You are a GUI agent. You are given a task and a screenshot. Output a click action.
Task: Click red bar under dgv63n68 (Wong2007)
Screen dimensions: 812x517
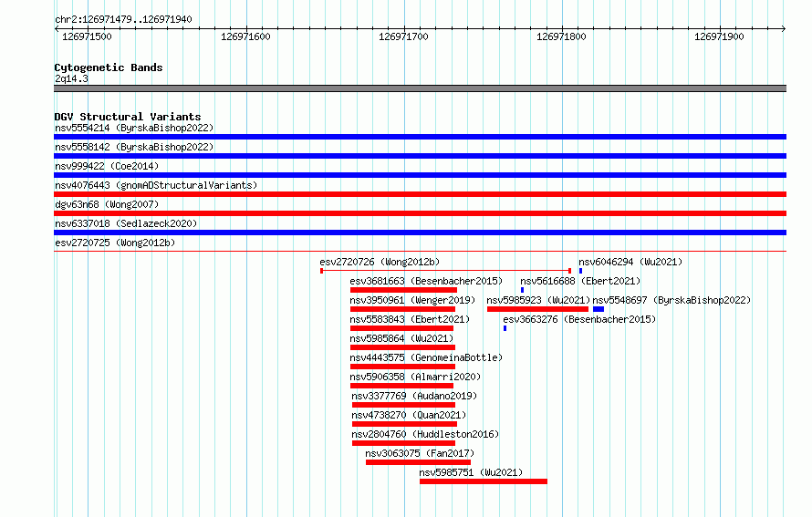pyautogui.click(x=420, y=213)
